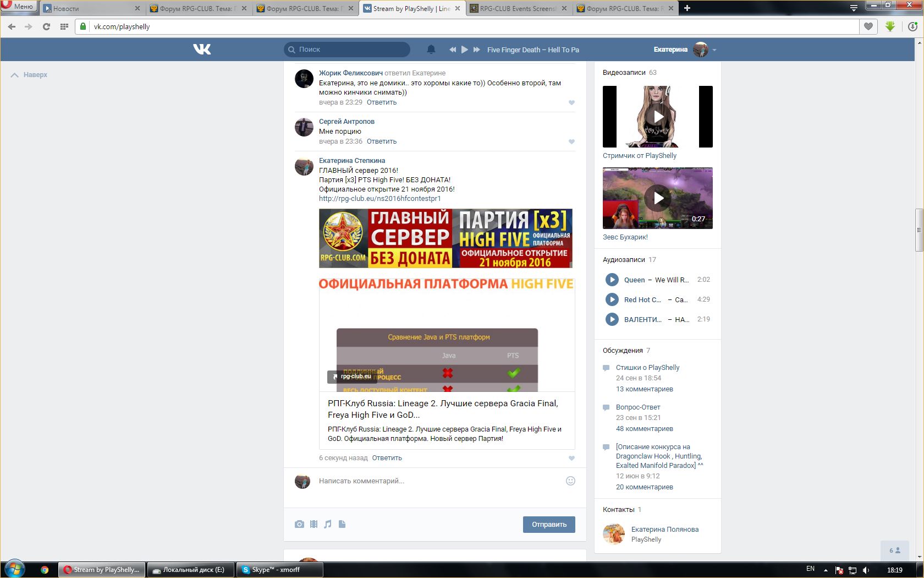924x578 pixels.
Task: Open Описание конкурса discussion topic
Action: [x=659, y=456]
